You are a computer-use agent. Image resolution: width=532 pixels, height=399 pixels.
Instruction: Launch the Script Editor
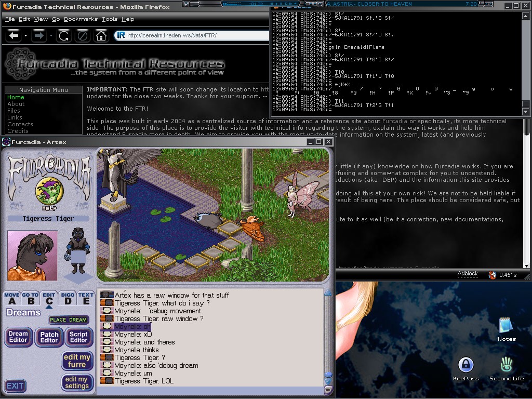click(79, 337)
